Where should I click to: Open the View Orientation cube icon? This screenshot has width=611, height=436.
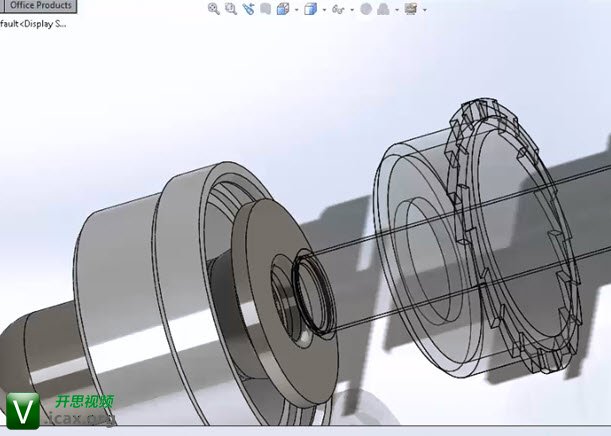[x=283, y=9]
